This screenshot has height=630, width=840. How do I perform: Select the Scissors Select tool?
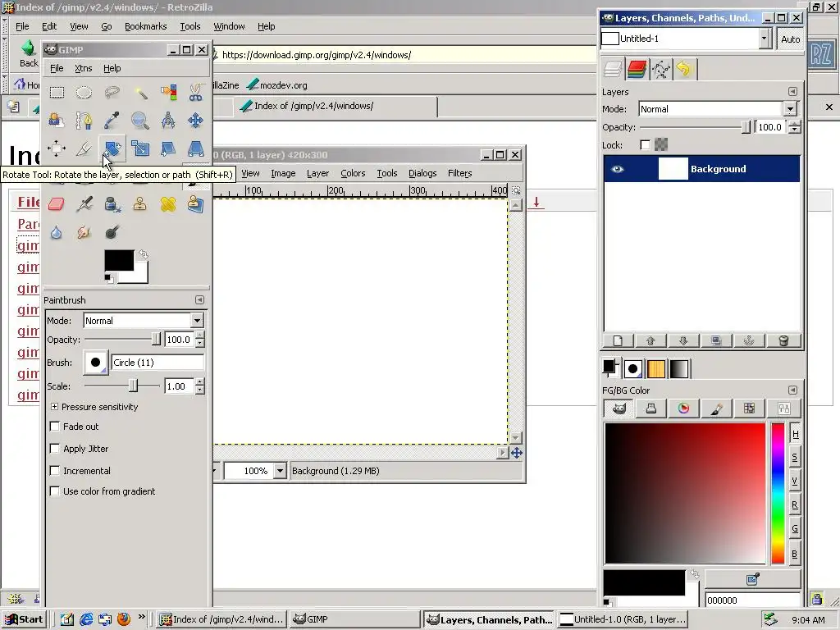(195, 93)
